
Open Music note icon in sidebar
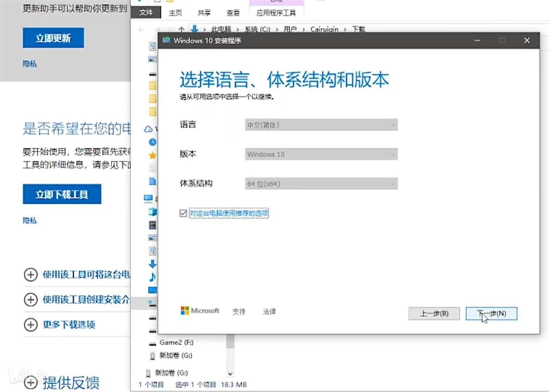pyautogui.click(x=153, y=277)
